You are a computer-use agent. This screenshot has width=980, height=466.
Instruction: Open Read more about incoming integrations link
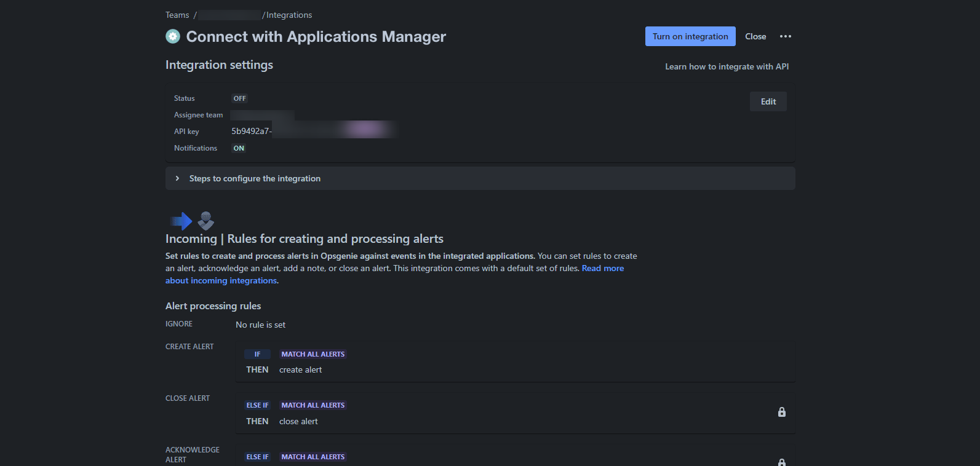(394, 274)
